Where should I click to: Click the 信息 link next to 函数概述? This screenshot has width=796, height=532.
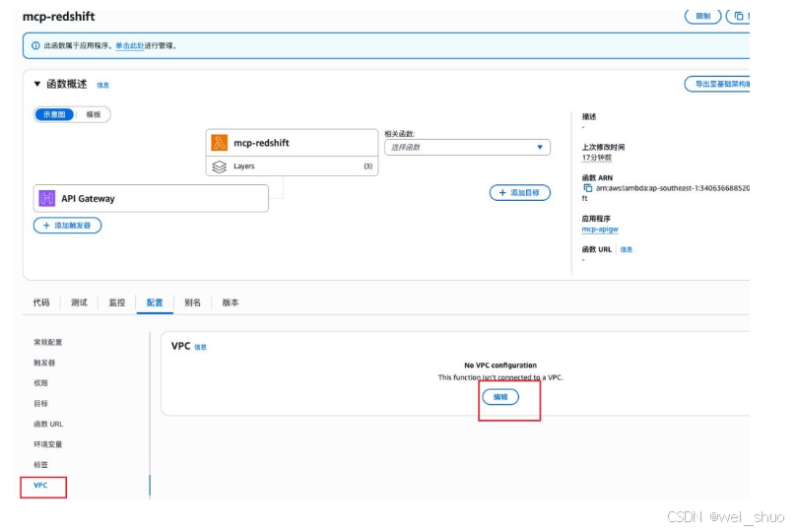point(103,86)
